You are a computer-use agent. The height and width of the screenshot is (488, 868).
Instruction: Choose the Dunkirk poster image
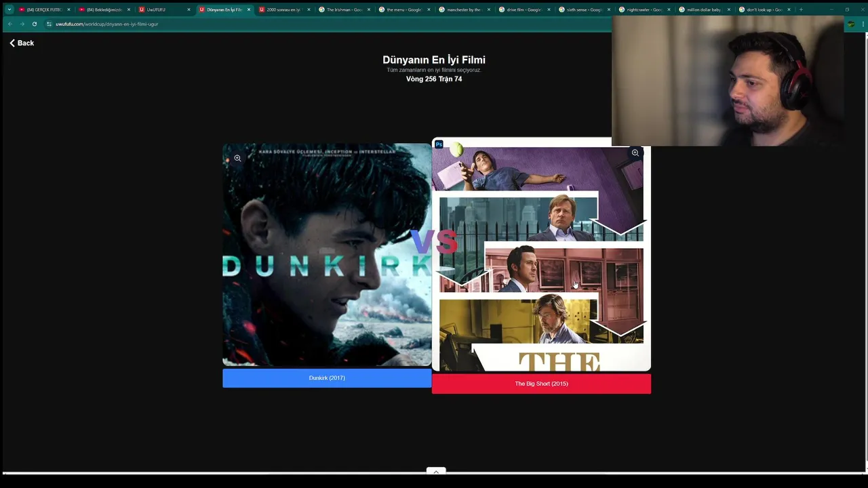tap(327, 255)
